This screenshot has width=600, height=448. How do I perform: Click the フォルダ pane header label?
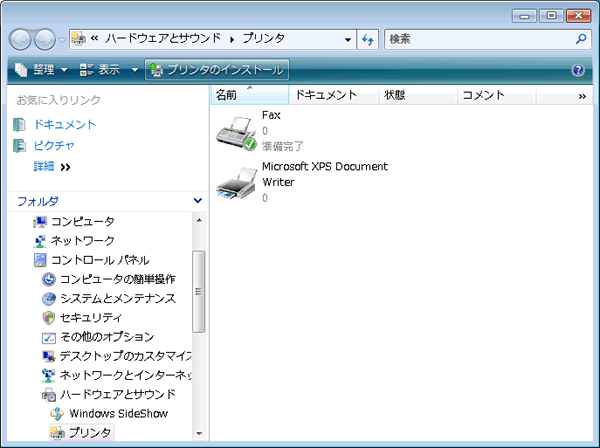[38, 201]
